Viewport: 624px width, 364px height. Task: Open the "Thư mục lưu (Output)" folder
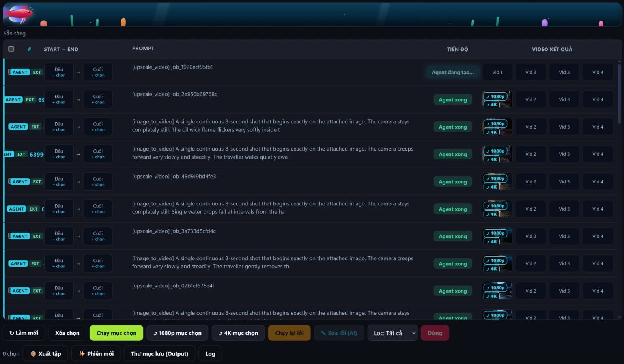[159, 354]
